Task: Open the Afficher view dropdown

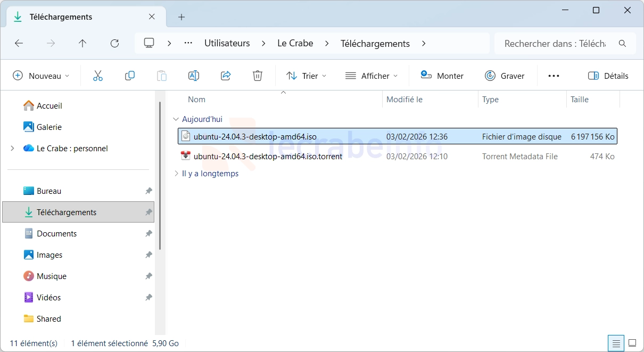Action: click(371, 76)
